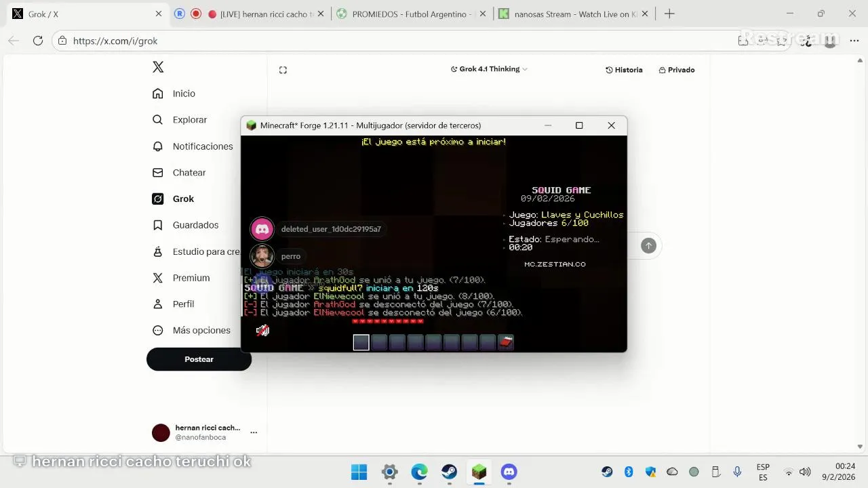The width and height of the screenshot is (868, 488).
Task: Click the Perfil person icon
Action: [158, 304]
